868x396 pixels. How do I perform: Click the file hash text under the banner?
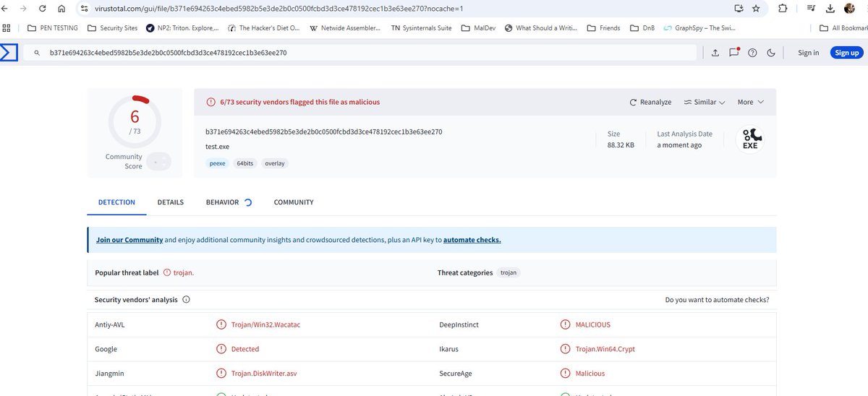click(x=323, y=132)
